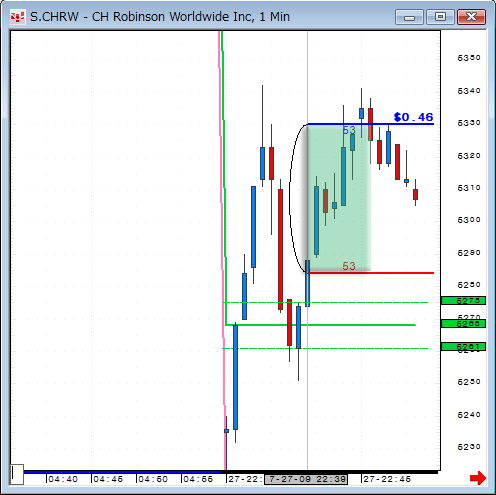Click the 04:50 time axis label
This screenshot has height=495, width=496.
click(x=153, y=479)
